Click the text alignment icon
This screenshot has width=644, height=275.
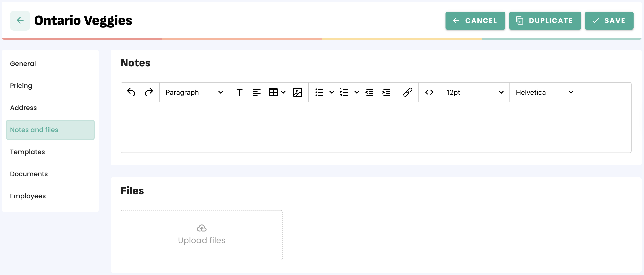click(x=256, y=92)
